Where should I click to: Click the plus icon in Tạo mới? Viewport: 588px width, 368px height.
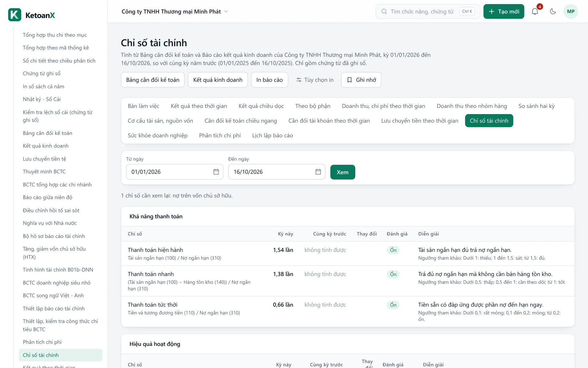coord(492,12)
